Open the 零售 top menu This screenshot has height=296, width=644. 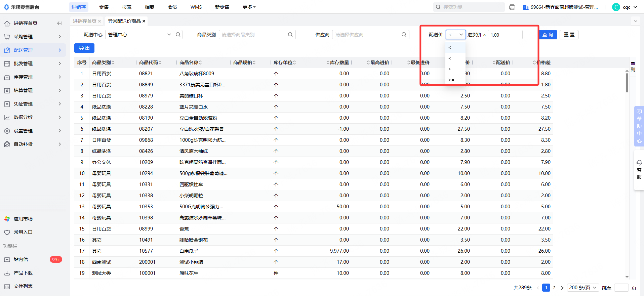(x=104, y=7)
